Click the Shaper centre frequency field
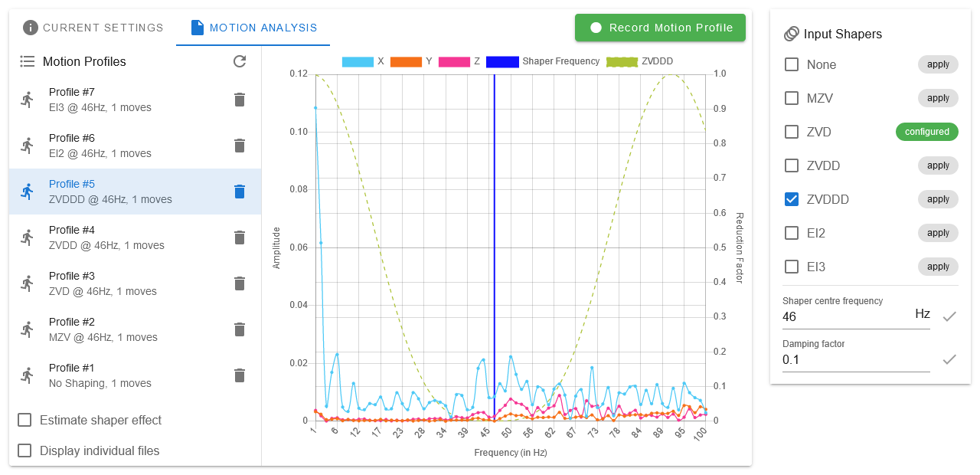Screen dimensions: 980x475 pyautogui.click(x=856, y=315)
